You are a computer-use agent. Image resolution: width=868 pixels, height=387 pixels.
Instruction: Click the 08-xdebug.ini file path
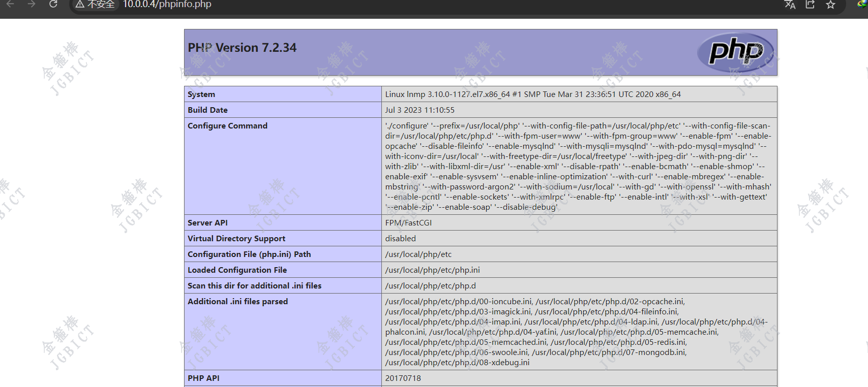tap(457, 363)
